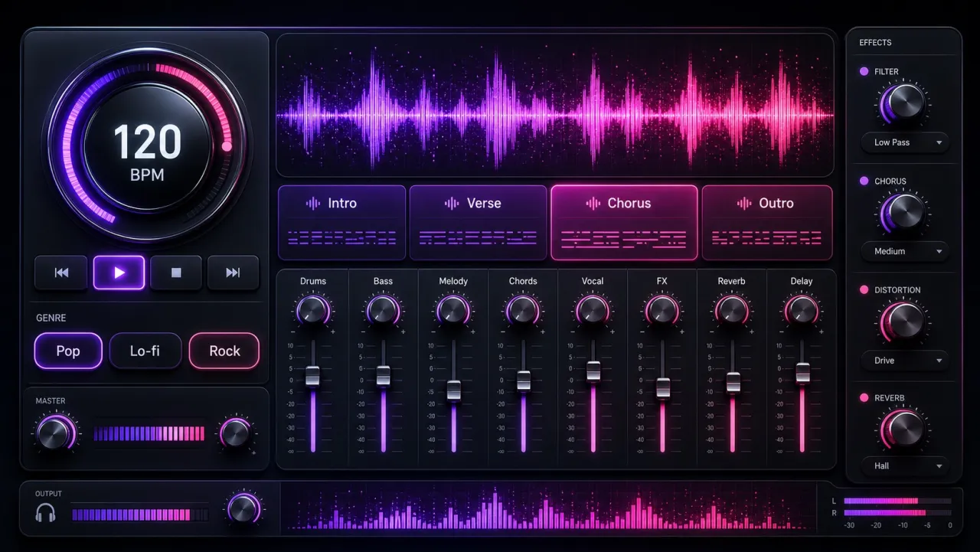Click the Melody volume fader handle
This screenshot has width=980, height=552.
point(453,390)
